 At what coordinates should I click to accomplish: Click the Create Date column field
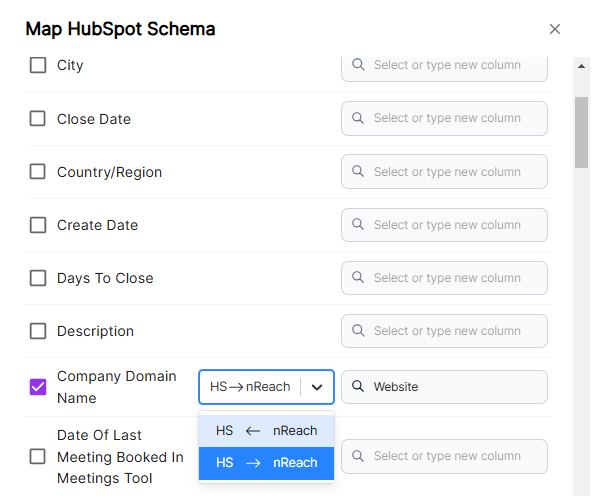[x=444, y=225]
